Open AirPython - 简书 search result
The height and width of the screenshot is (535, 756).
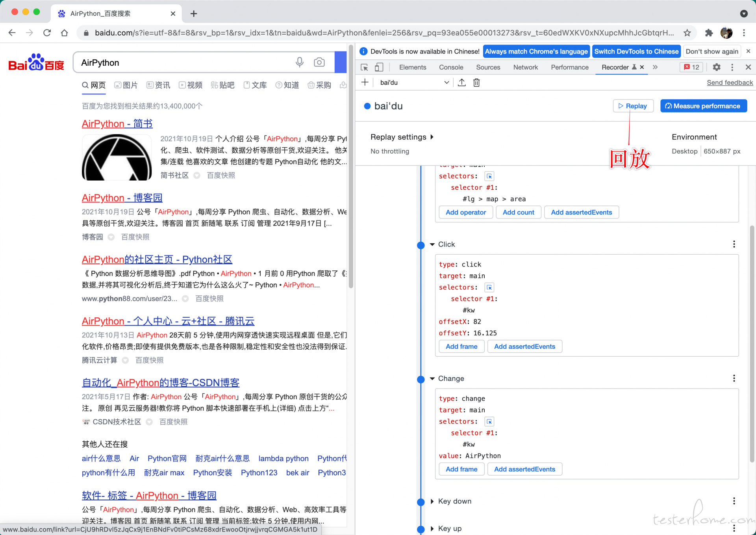click(x=117, y=124)
